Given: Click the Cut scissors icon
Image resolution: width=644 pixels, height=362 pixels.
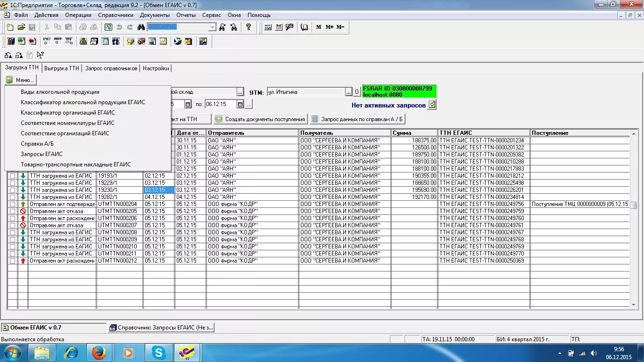Looking at the screenshot, I should (47, 27).
